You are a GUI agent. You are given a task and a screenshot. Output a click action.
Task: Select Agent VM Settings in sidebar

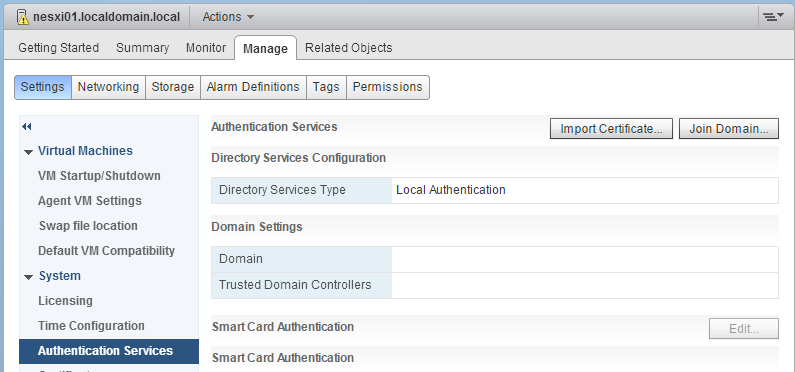[90, 201]
